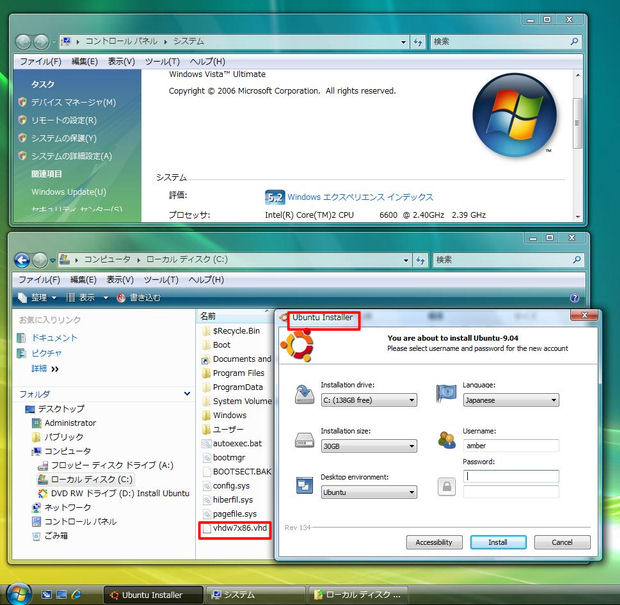Click the Show Desktop quick launch icon

tap(47, 594)
